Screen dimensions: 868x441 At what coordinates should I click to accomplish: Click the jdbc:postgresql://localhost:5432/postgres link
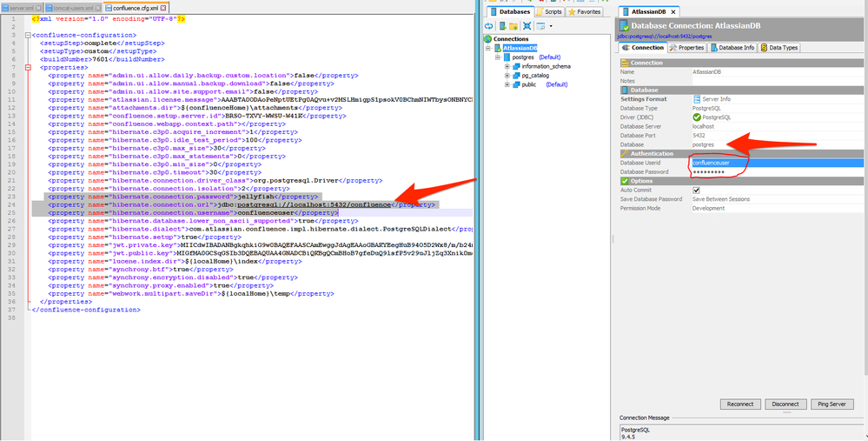(665, 36)
